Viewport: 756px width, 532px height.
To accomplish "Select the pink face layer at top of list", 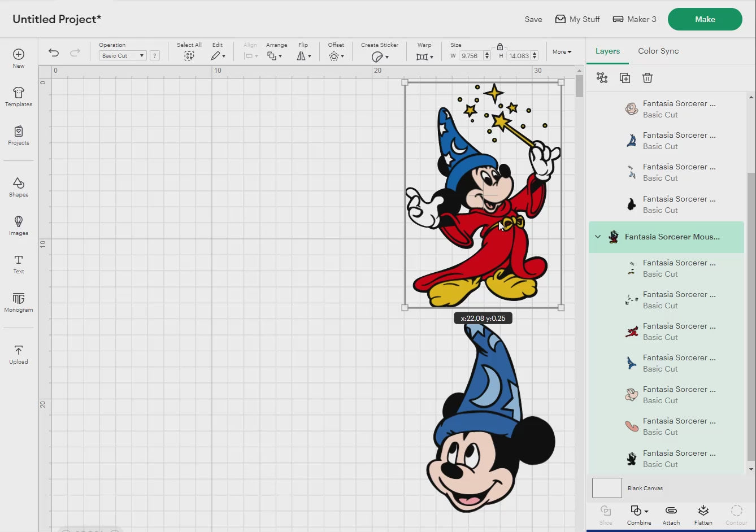I will click(x=666, y=109).
